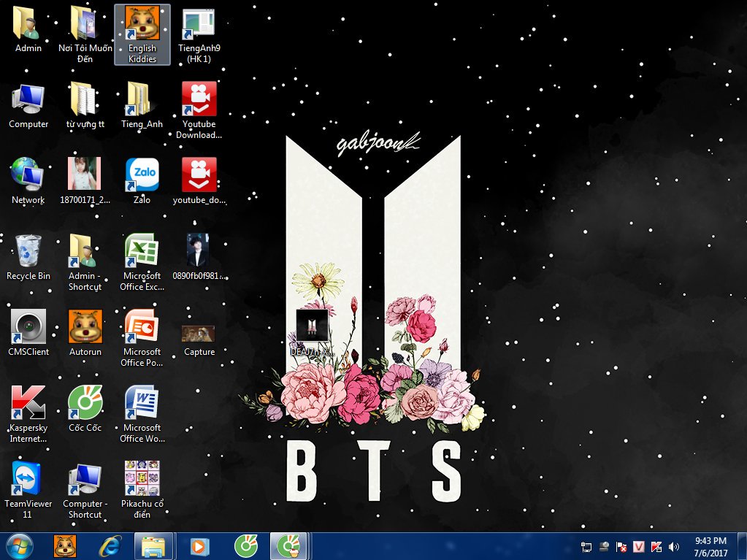This screenshot has height=560, width=747.
Task: Open the Computer desktop icon
Action: (28, 104)
